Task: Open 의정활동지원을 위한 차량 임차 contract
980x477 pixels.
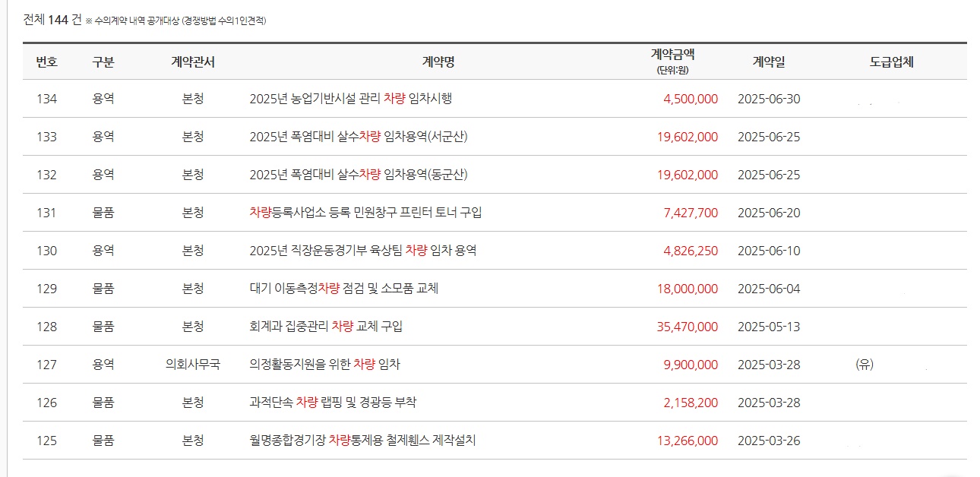Action: pos(324,365)
